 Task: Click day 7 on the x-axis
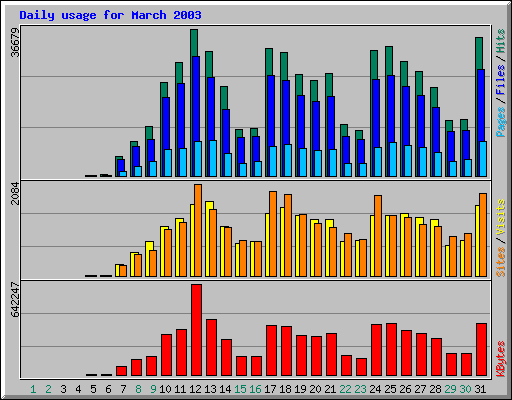[x=123, y=389]
